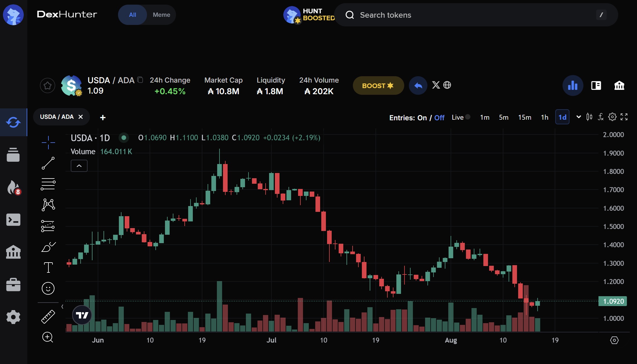The height and width of the screenshot is (364, 637).
Task: Open the indicators fx button
Action: [600, 117]
